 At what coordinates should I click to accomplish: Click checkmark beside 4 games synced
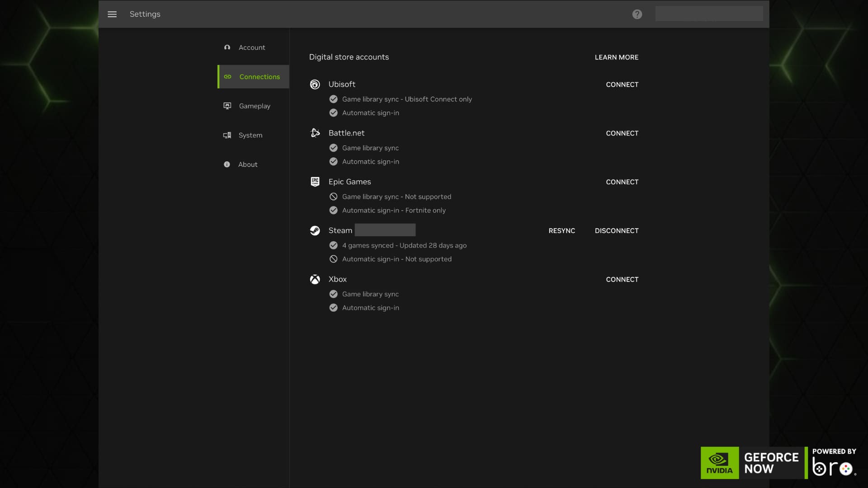pos(334,245)
